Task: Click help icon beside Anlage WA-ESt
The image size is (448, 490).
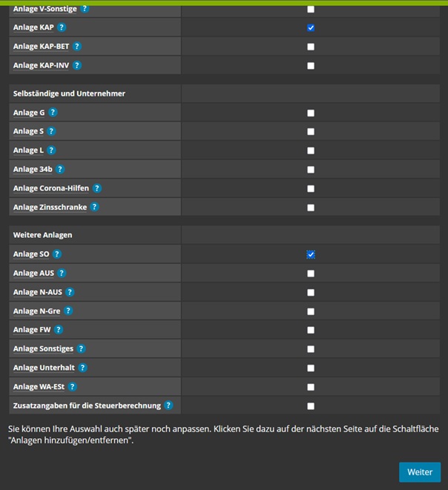Action: [72, 387]
